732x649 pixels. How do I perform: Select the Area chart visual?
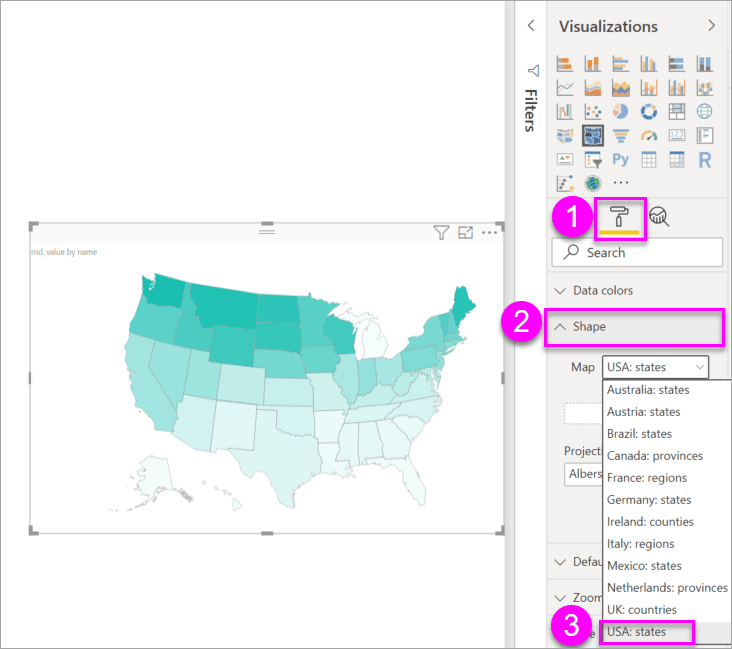point(593,87)
